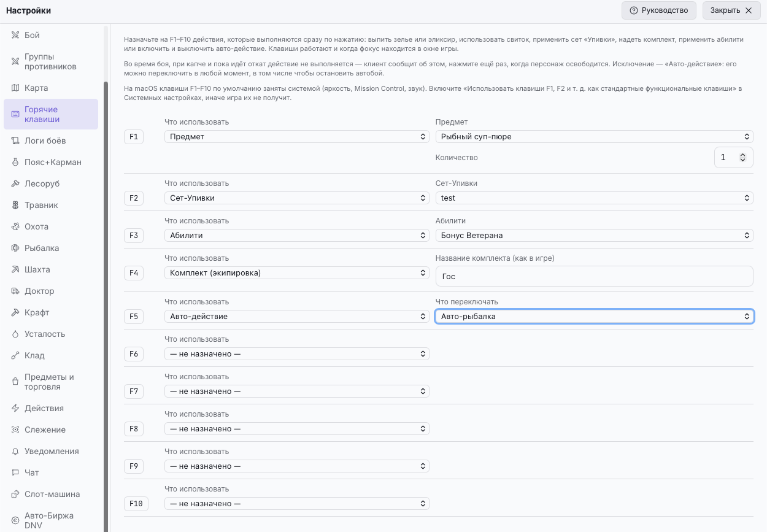This screenshot has height=532, width=767.
Task: Click the keyboard icon beside Горячие клавиши
Action: pyautogui.click(x=15, y=114)
